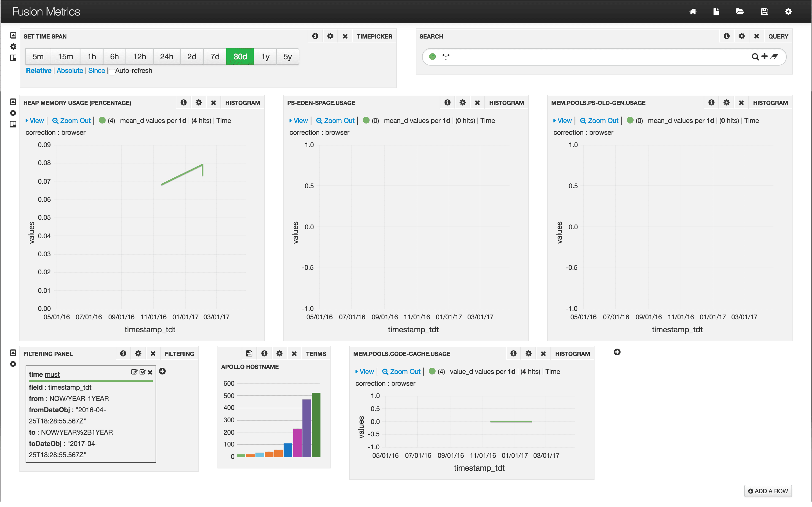
Task: Open the load dashboard folder icon
Action: pos(740,12)
